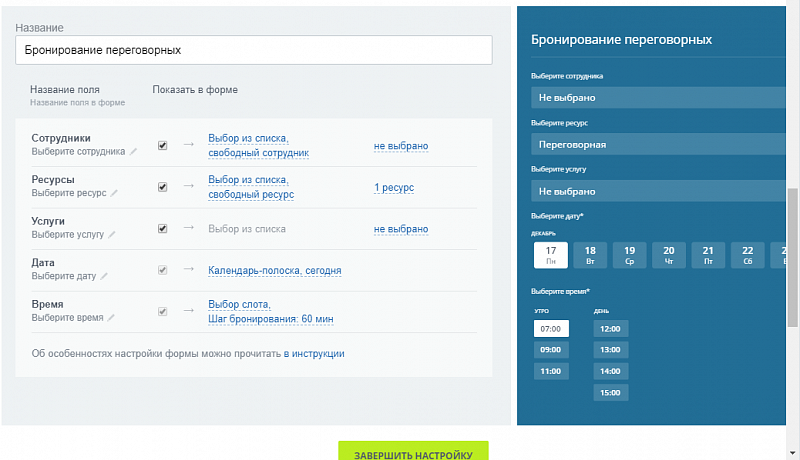The height and width of the screenshot is (460, 800).
Task: Open Ресурсы 'Выбор из списка, свободный ресурс' setting
Action: [251, 187]
